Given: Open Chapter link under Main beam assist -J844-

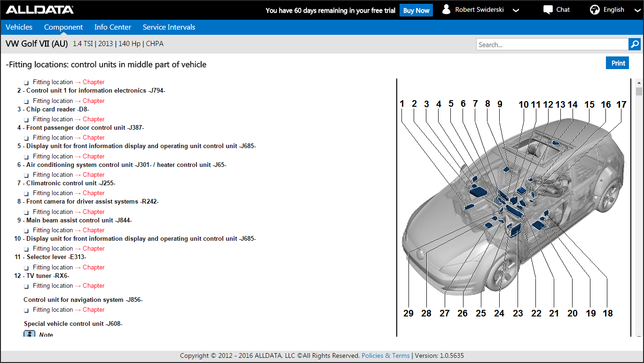Looking at the screenshot, I should (94, 230).
